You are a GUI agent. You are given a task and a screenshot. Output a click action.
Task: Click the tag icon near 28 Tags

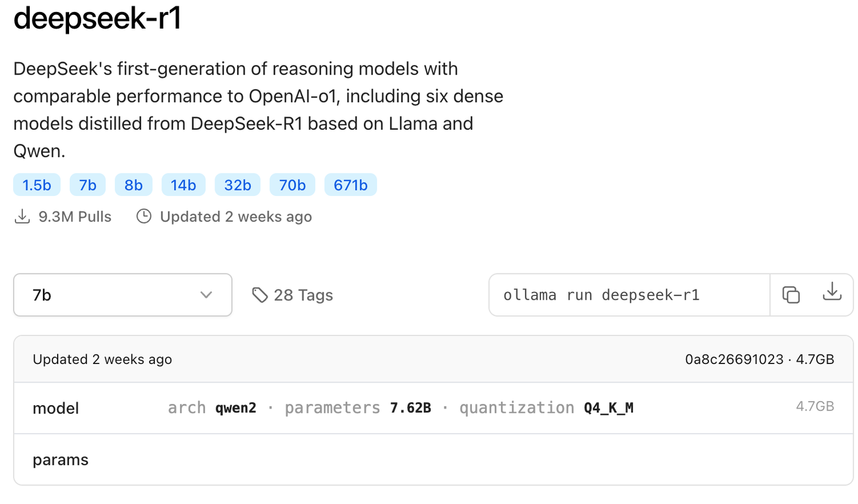click(x=260, y=295)
